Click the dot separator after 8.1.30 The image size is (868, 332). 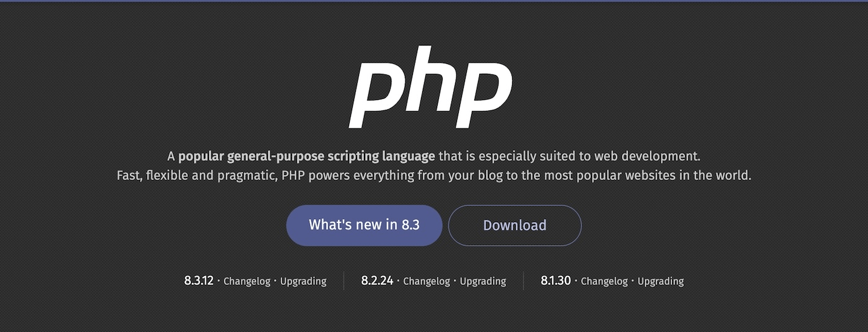[576, 281]
